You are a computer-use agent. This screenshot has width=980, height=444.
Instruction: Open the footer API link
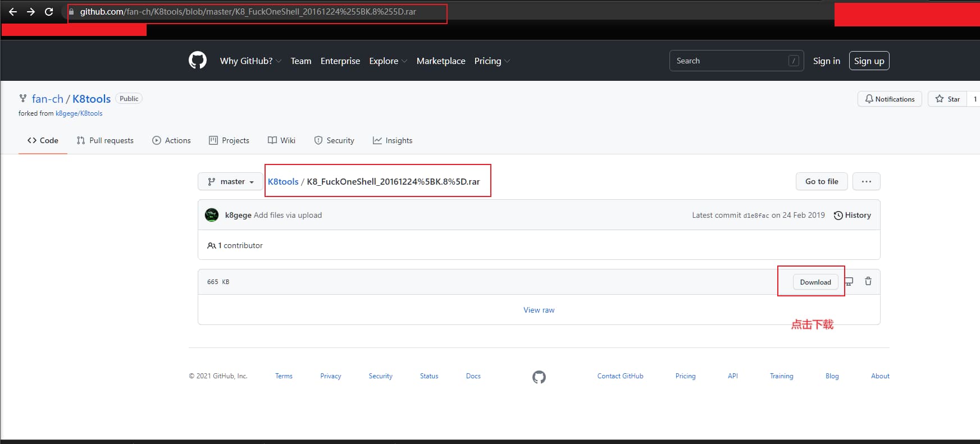(x=733, y=376)
